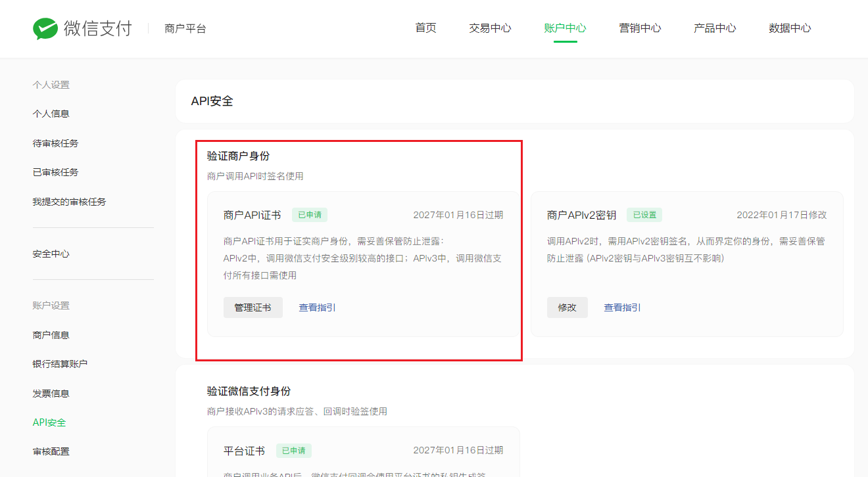Click the WeChat Pay logo icon
This screenshot has height=477, width=868.
pyautogui.click(x=45, y=28)
